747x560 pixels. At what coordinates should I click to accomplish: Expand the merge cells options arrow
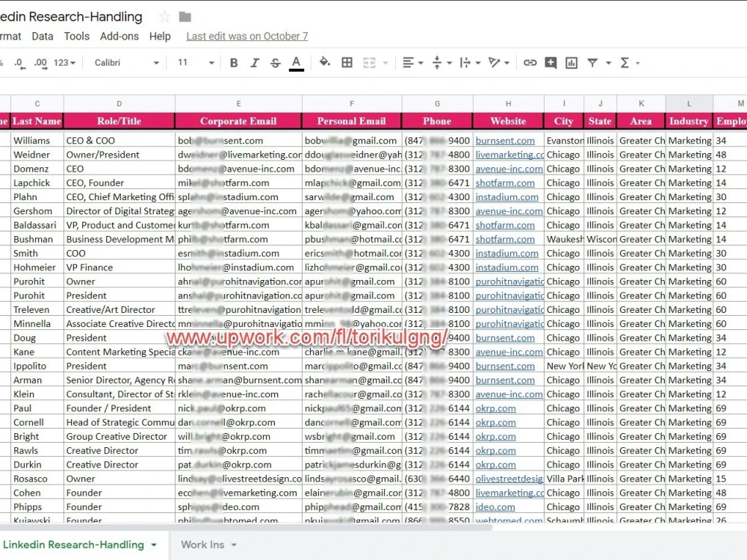pos(385,63)
